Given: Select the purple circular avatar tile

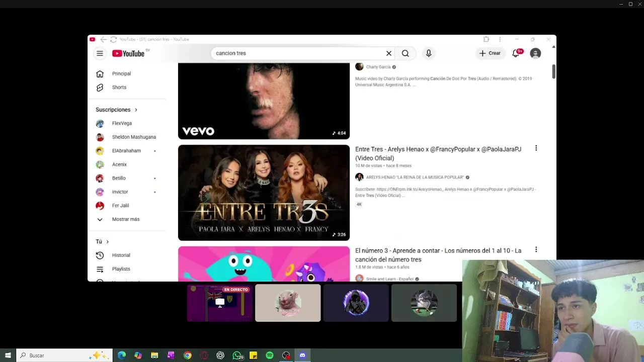Looking at the screenshot, I should point(356,303).
